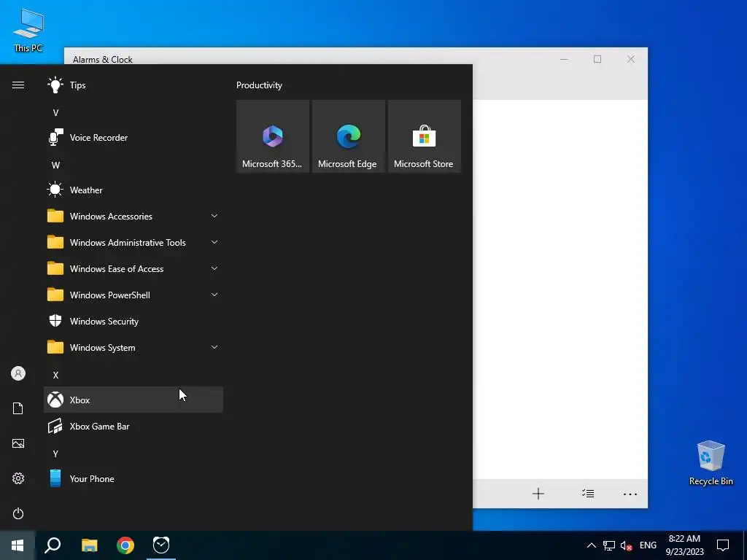Viewport: 747px width, 560px height.
Task: Open Recycle Bin desktop icon
Action: point(711,463)
